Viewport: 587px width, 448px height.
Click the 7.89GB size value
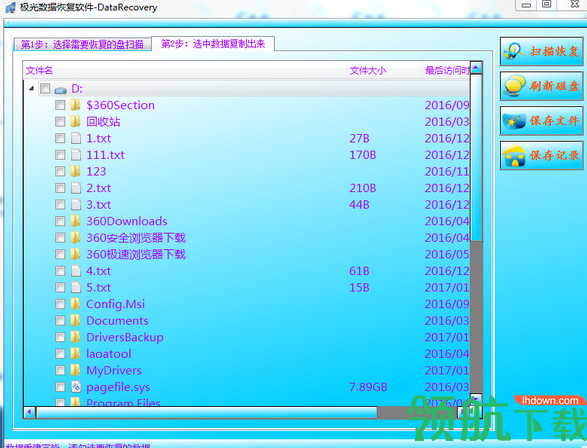click(x=368, y=387)
